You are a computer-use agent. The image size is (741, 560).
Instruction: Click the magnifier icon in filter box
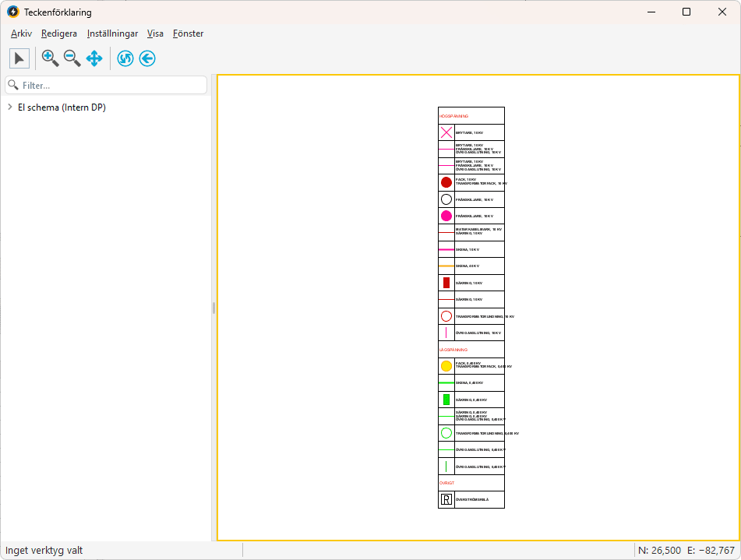tap(13, 85)
